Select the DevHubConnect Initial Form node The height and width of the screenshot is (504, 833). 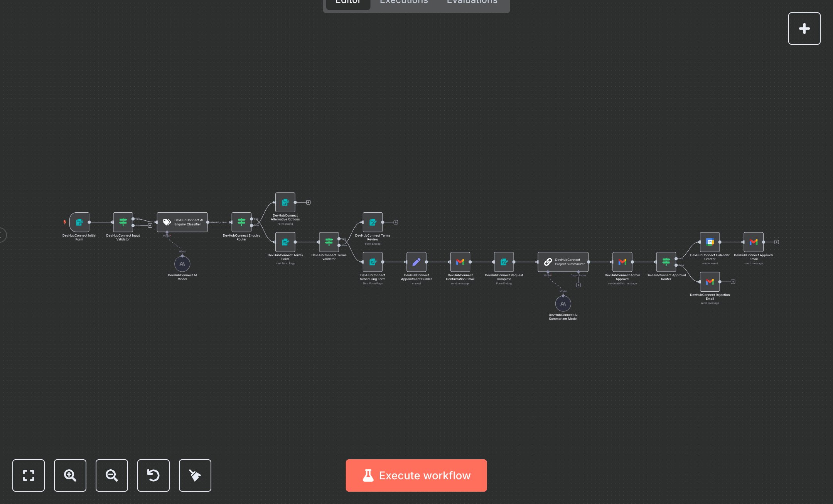(x=79, y=222)
